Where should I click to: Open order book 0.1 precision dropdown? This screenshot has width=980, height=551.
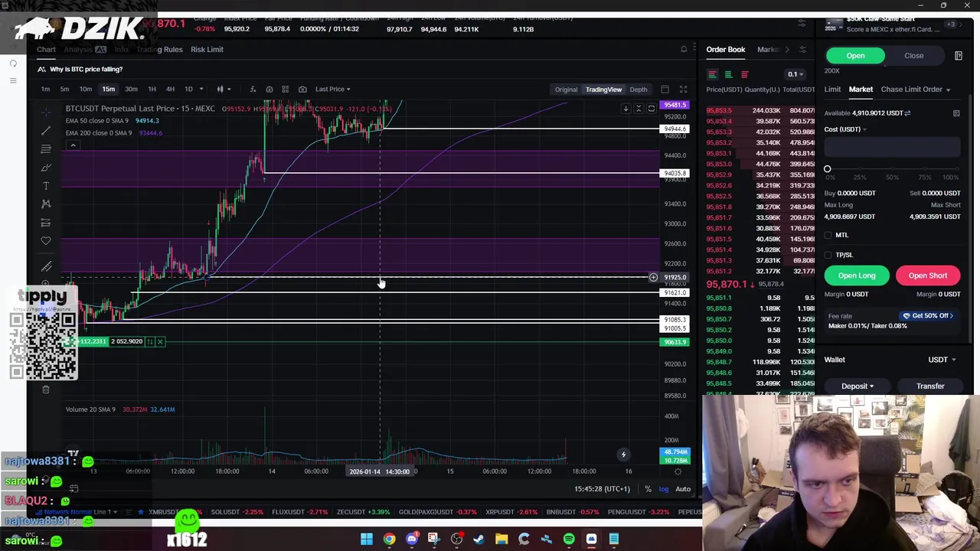click(x=795, y=74)
